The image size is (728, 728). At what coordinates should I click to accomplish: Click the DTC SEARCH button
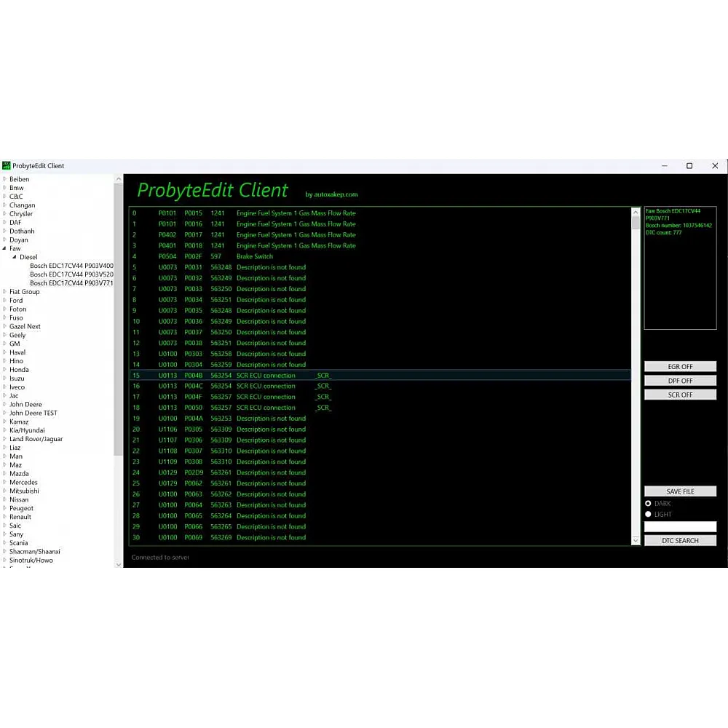680,541
